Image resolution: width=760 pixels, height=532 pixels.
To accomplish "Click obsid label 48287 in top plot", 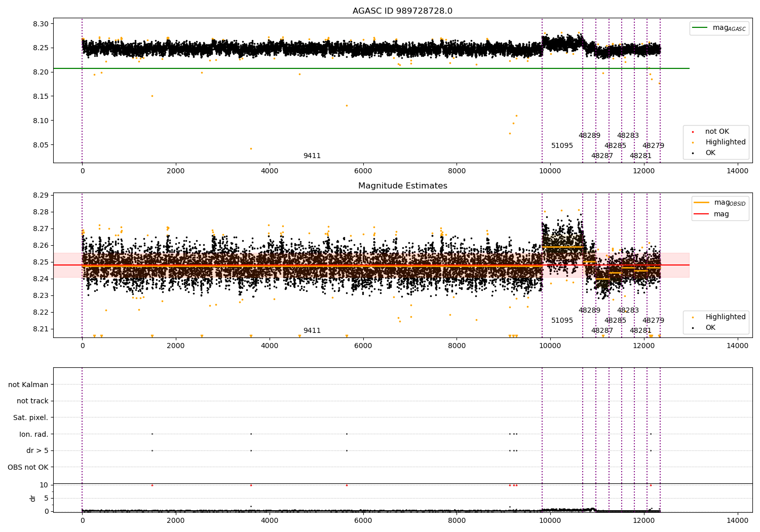I will tap(602, 156).
